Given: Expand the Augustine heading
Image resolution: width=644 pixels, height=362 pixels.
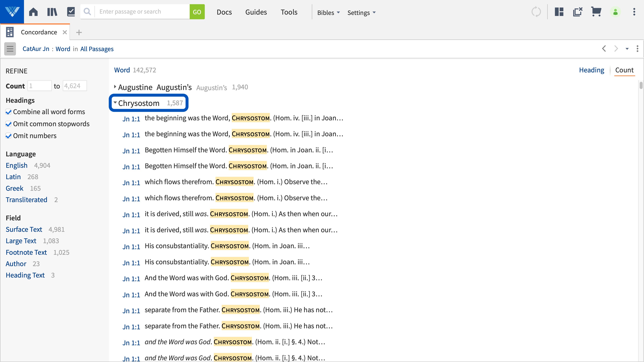Looking at the screenshot, I should 115,87.
